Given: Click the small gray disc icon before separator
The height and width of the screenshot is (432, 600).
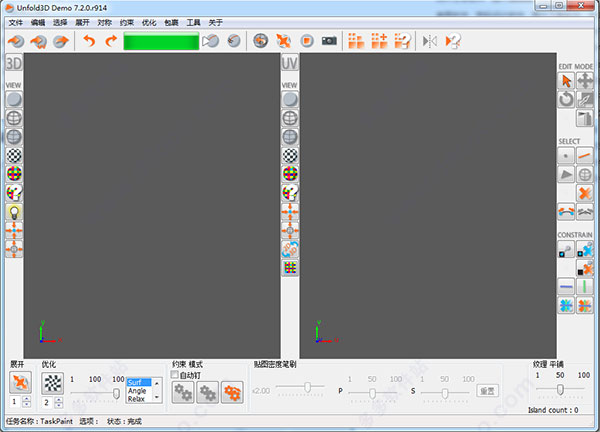Looking at the screenshot, I should point(233,41).
